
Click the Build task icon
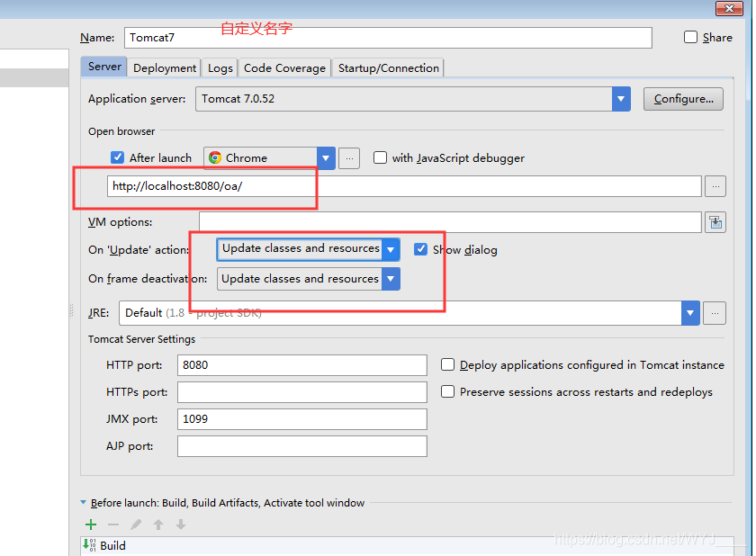point(89,545)
